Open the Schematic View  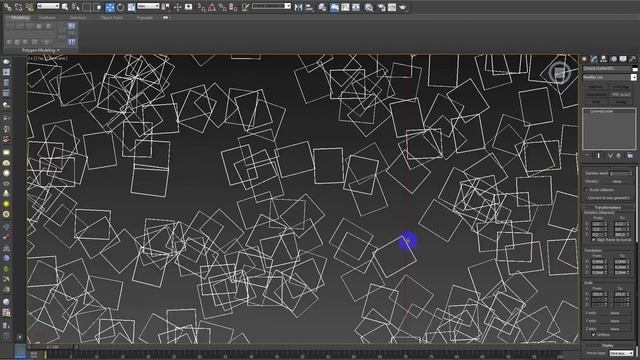(356, 7)
